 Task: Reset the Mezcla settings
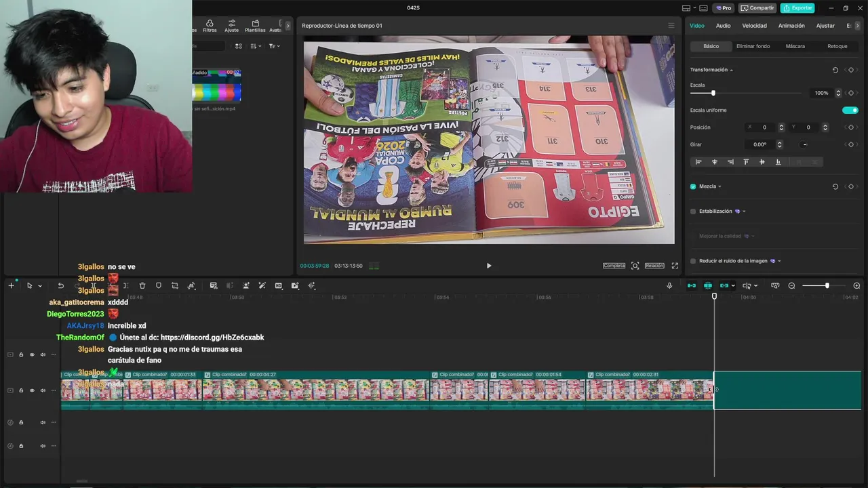(835, 186)
